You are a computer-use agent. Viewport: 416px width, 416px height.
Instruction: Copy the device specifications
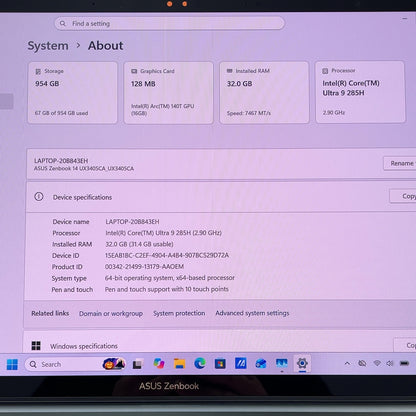403,196
